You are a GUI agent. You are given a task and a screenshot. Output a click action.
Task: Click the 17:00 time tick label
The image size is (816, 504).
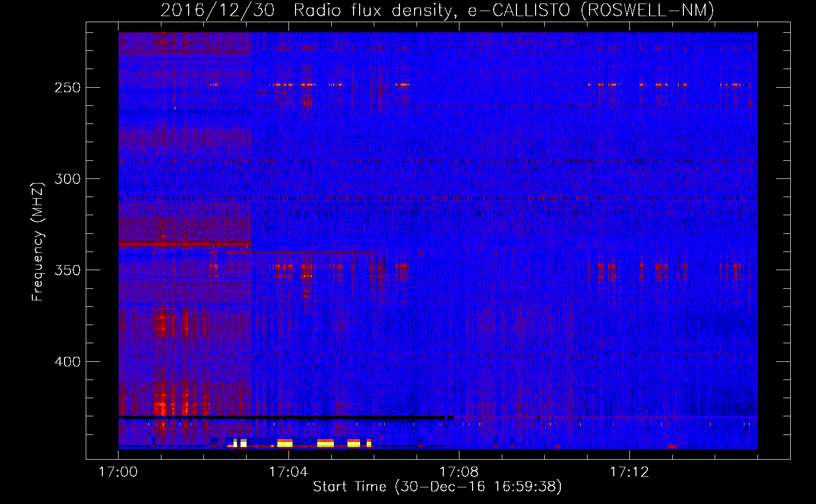click(x=118, y=472)
